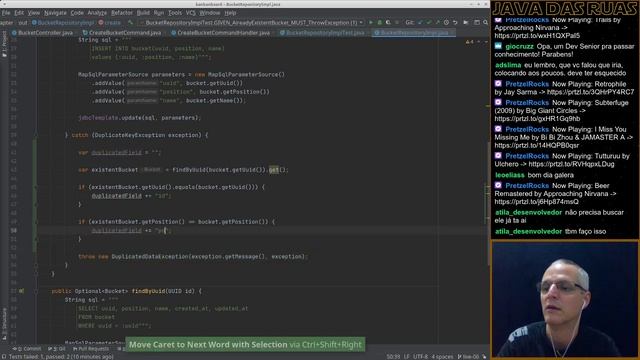
Task: Click on jdbcTemplate.update code line
Action: click(x=140, y=118)
